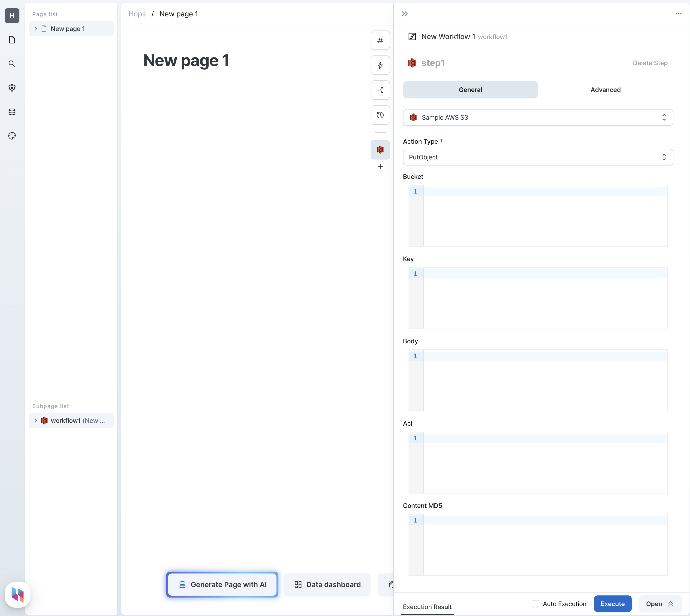The height and width of the screenshot is (616, 690).
Task: Click the transform/swap icon in toolbar
Action: point(381,90)
